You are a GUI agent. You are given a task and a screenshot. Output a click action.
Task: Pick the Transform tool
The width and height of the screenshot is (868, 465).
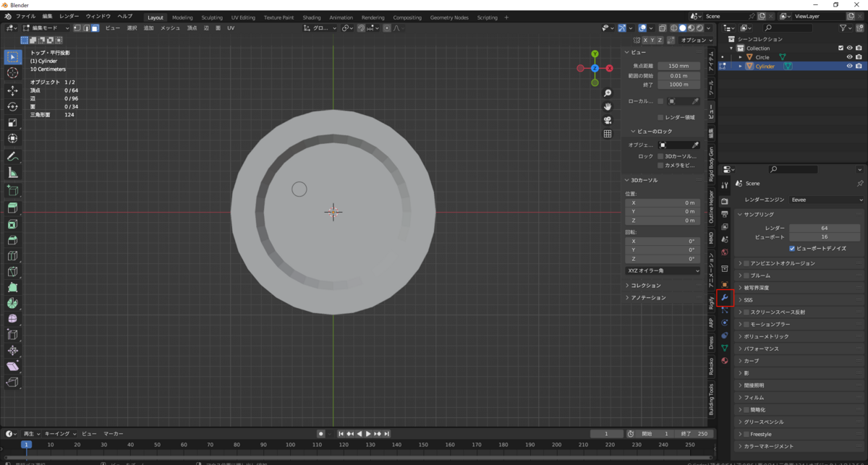12,138
